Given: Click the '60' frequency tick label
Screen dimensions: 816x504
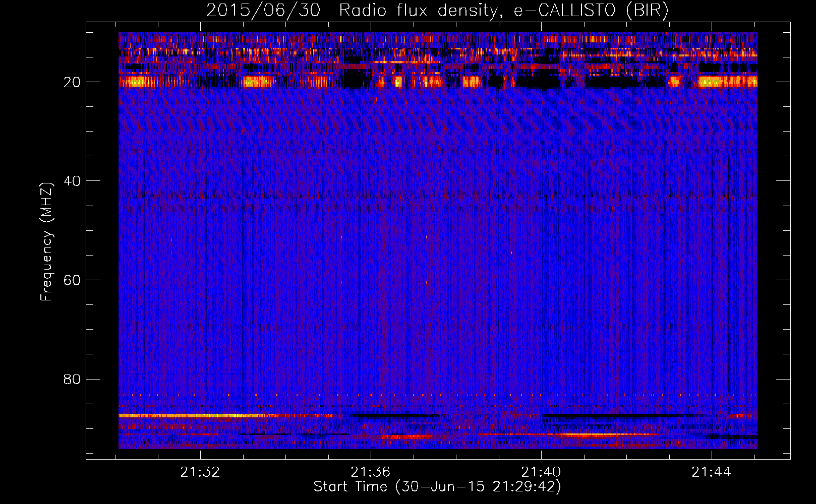Looking at the screenshot, I should coord(73,280).
